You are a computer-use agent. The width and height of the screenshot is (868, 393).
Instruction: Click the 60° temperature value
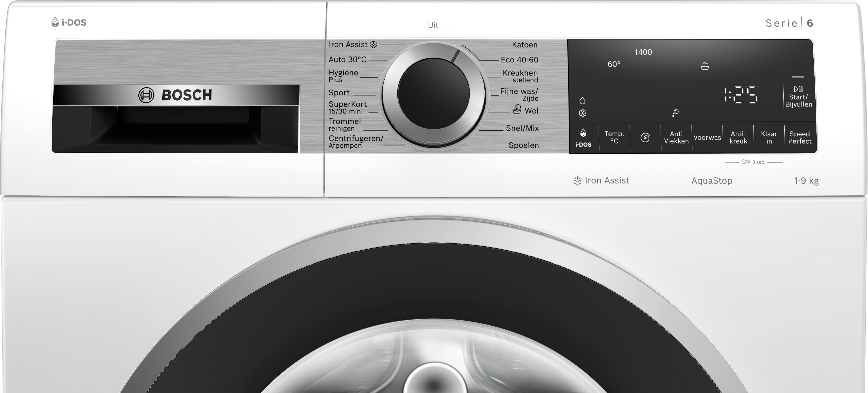pos(614,64)
